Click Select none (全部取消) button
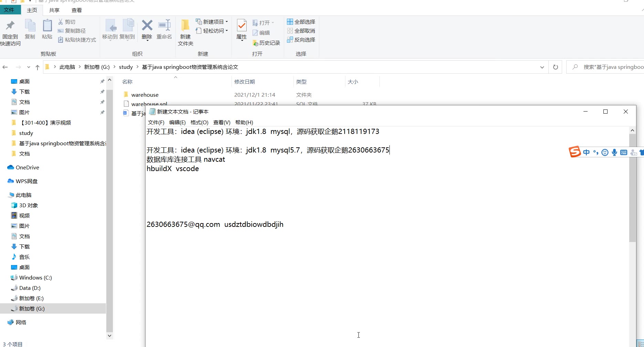The height and width of the screenshot is (347, 644). point(301,31)
